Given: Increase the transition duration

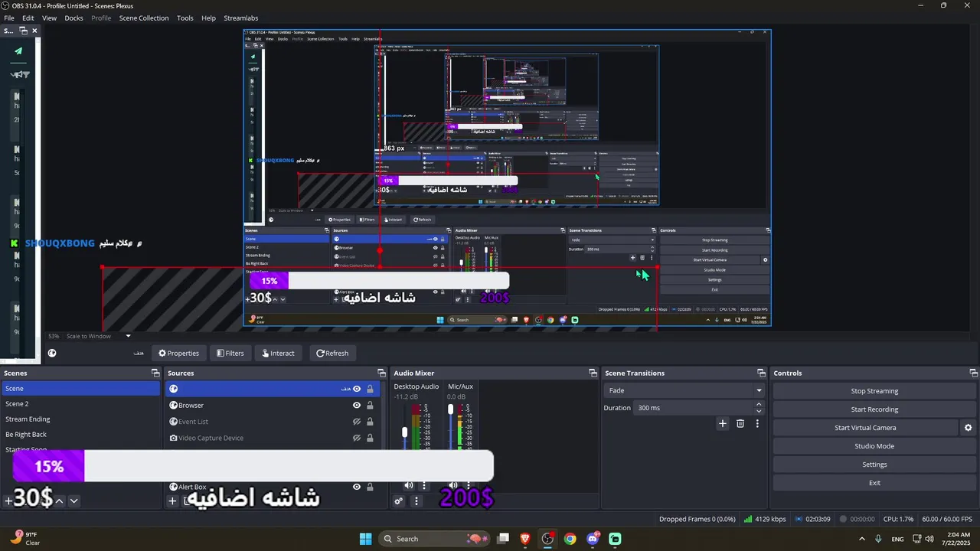Looking at the screenshot, I should tap(759, 404).
